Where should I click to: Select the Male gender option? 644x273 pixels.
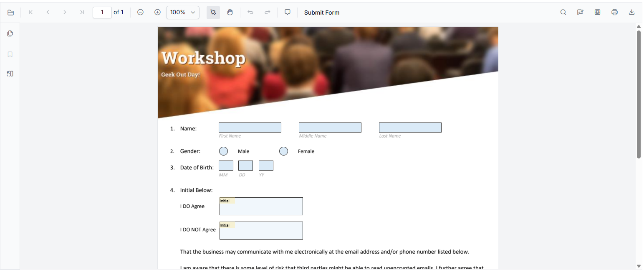tap(223, 151)
